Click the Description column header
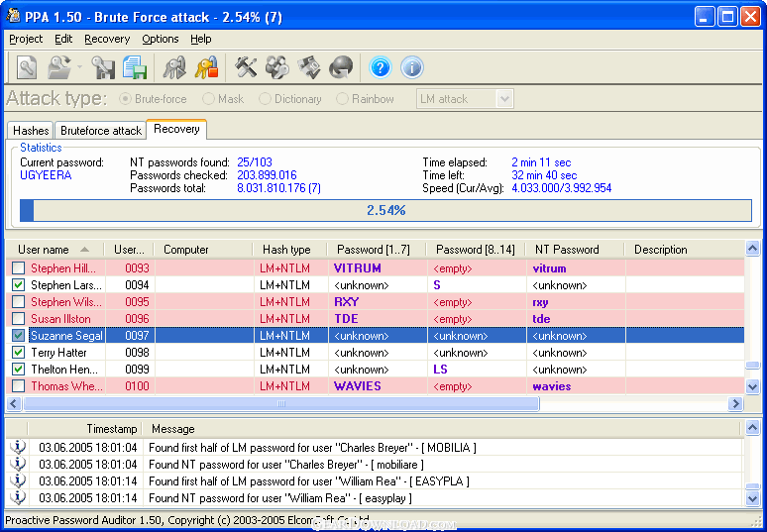The height and width of the screenshot is (532, 767). tap(685, 250)
